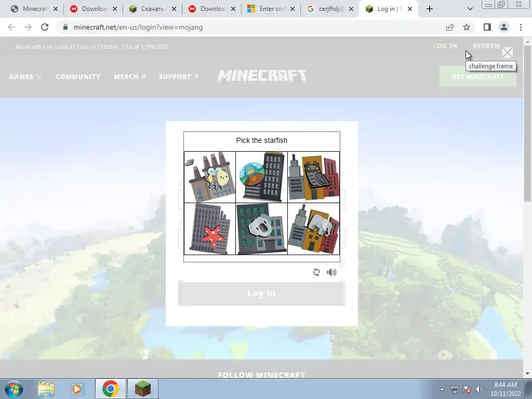Image resolution: width=532 pixels, height=399 pixels.
Task: Select the bee on factory tile
Action: tap(210, 177)
